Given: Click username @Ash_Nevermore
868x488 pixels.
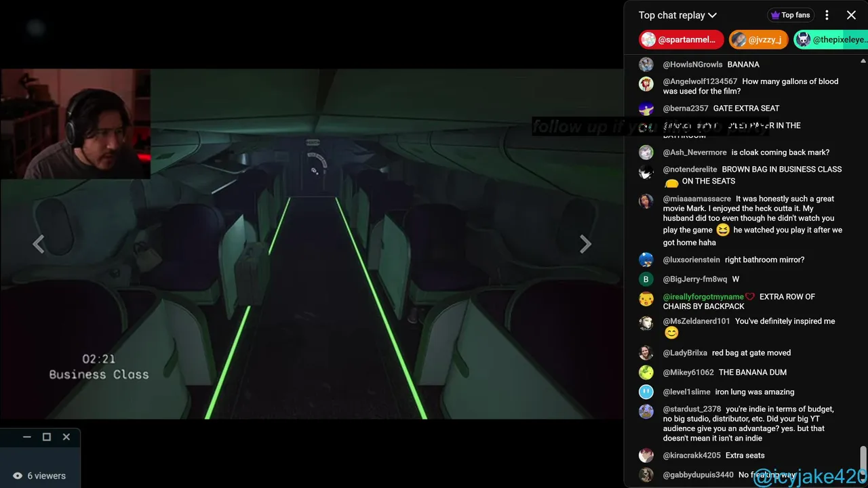Looking at the screenshot, I should click(694, 152).
